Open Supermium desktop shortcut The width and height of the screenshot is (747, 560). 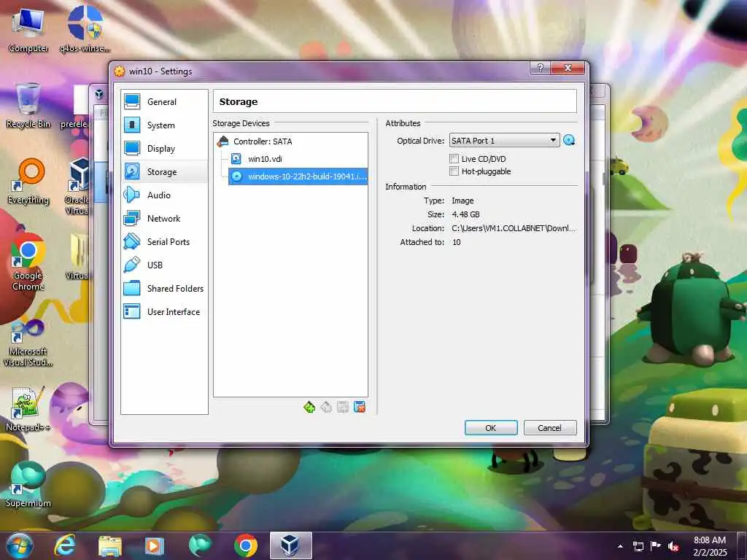click(x=28, y=484)
